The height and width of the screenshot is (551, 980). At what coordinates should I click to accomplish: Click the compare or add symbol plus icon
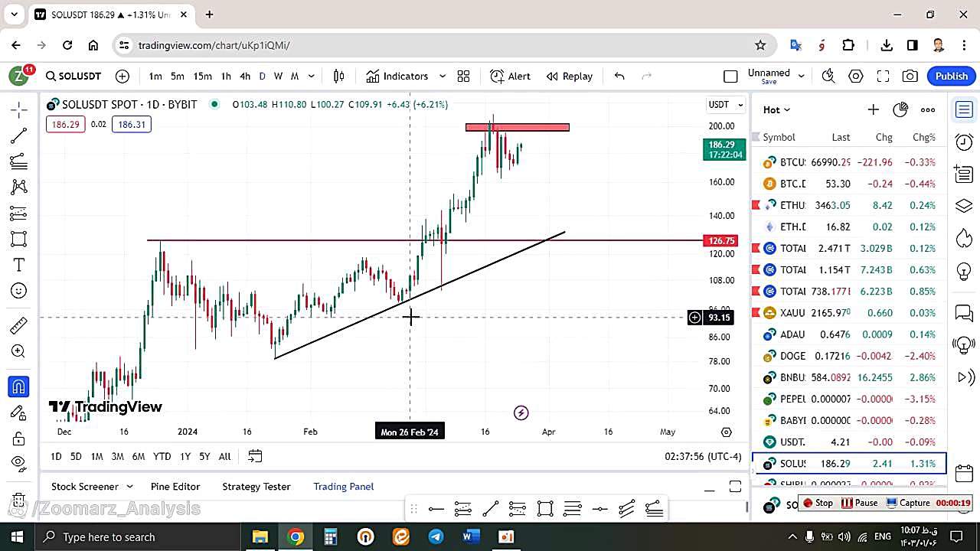pos(122,76)
